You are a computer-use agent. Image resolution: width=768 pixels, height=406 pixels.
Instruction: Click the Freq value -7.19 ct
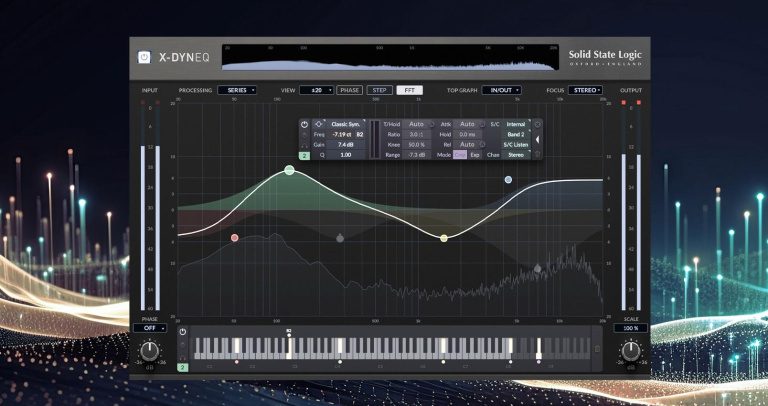click(341, 134)
